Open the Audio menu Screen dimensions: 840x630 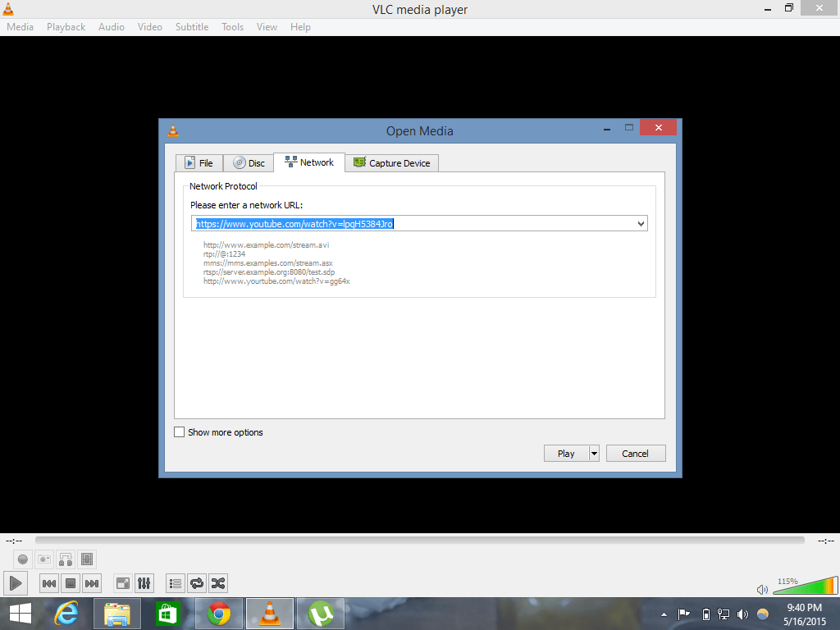click(112, 27)
